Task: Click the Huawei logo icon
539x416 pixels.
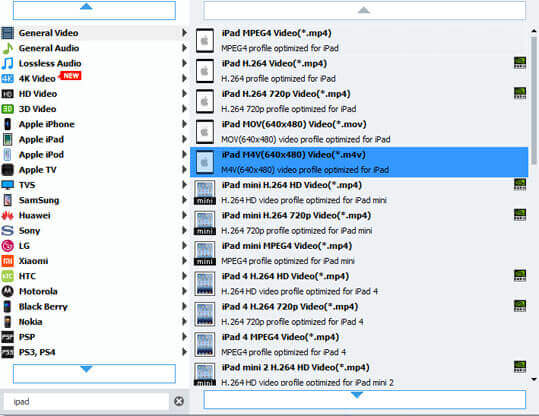Action: click(8, 216)
